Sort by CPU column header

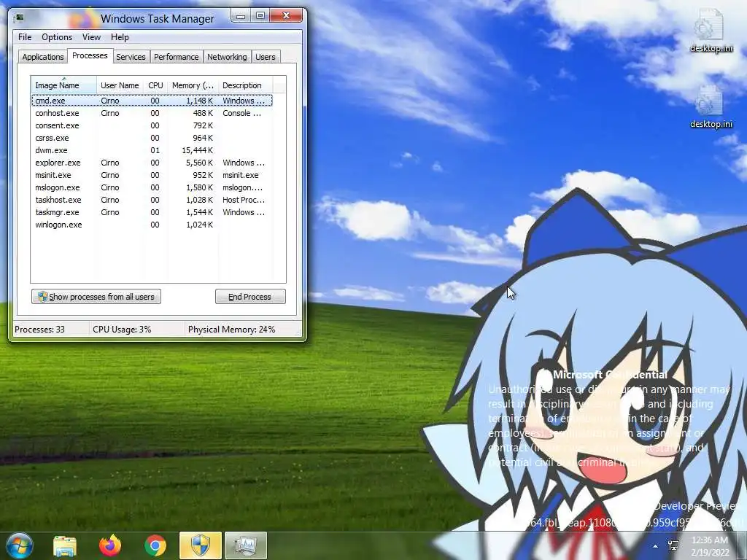coord(155,85)
